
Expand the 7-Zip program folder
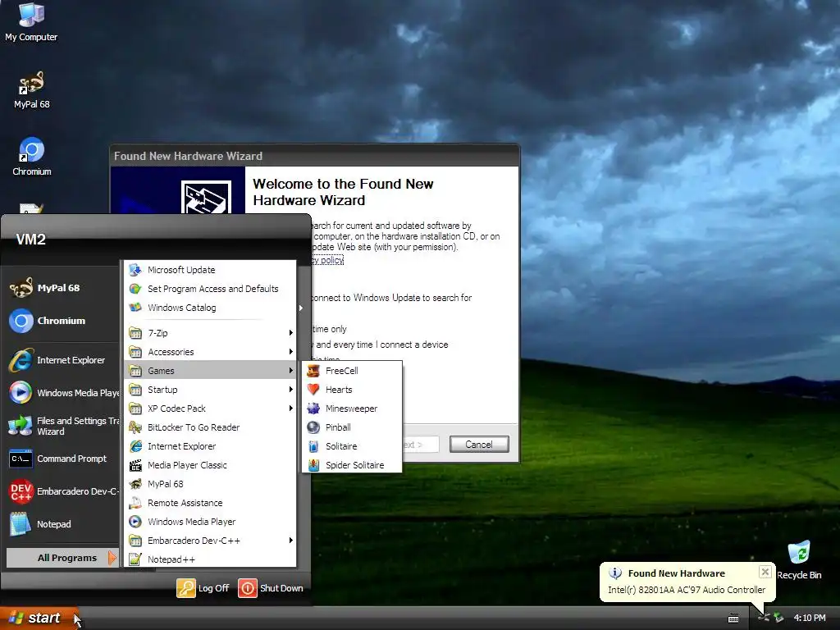coord(211,333)
